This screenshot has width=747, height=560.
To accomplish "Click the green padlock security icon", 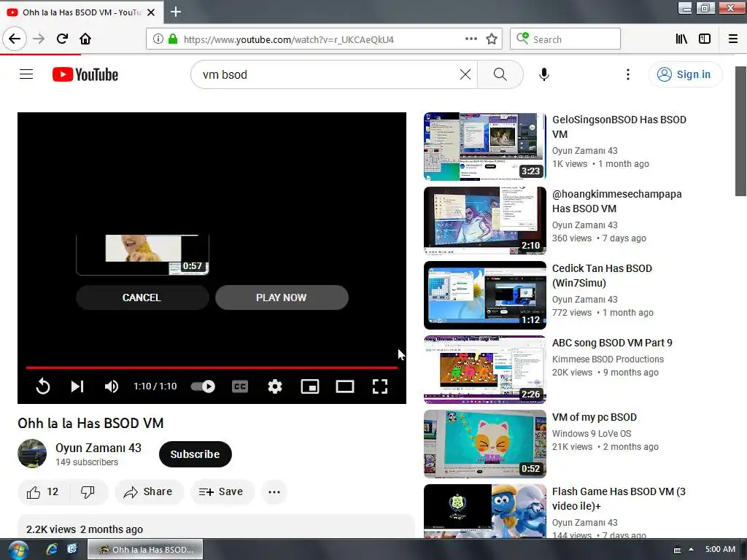I will tap(173, 39).
